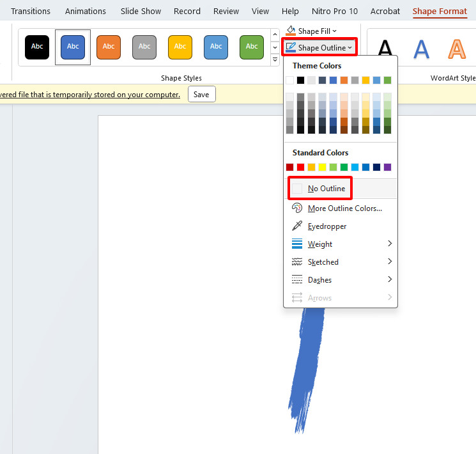This screenshot has height=454, width=476.
Task: Open the Shape Outline dropdown
Action: click(x=319, y=47)
